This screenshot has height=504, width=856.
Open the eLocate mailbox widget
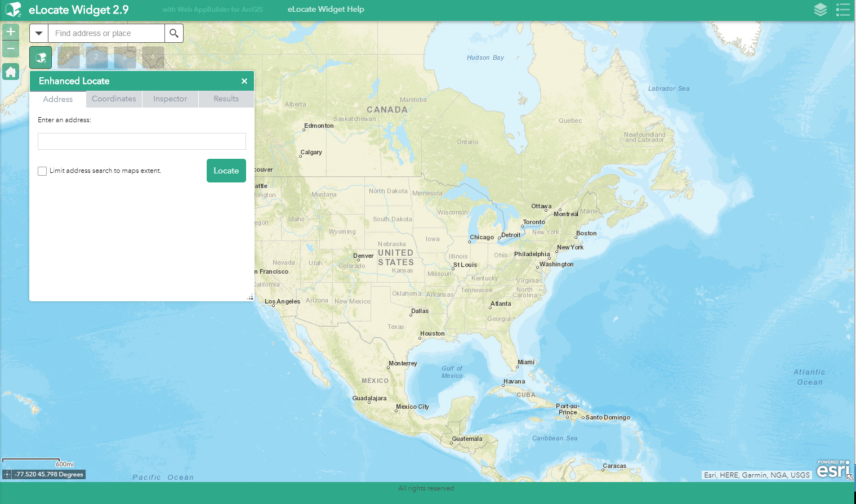click(41, 57)
